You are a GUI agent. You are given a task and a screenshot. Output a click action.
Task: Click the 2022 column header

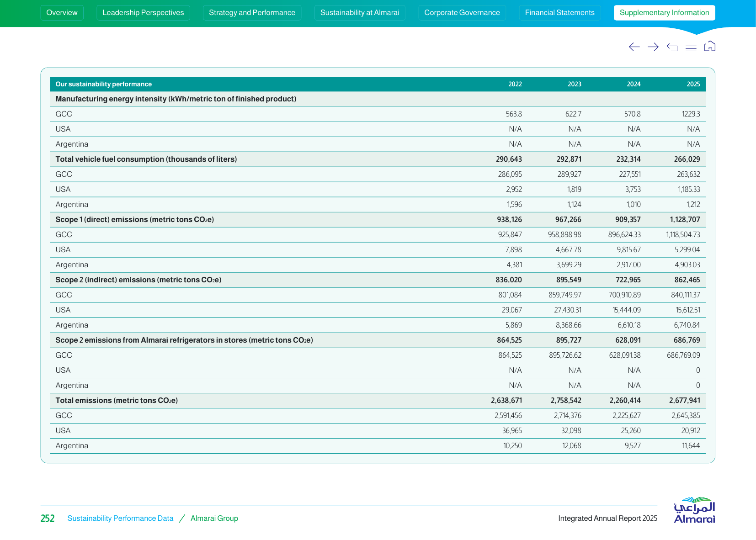coord(515,84)
